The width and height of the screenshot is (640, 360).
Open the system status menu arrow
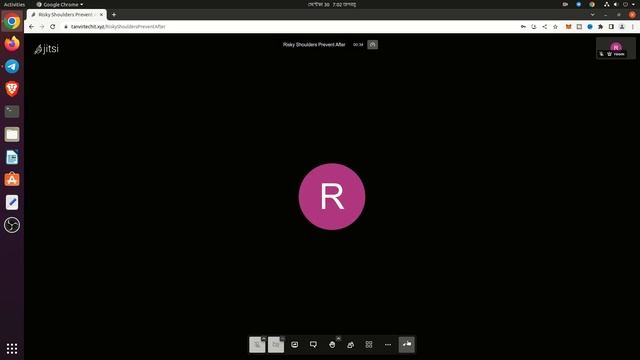[633, 4]
